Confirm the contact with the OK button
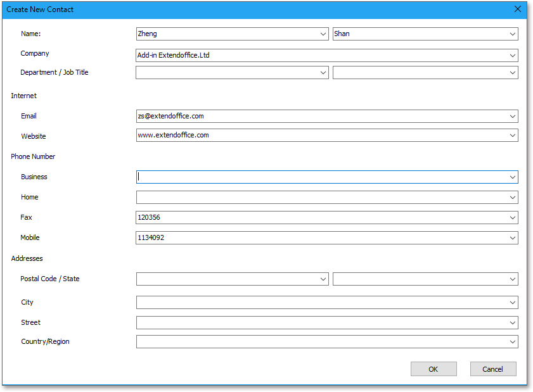 point(433,369)
